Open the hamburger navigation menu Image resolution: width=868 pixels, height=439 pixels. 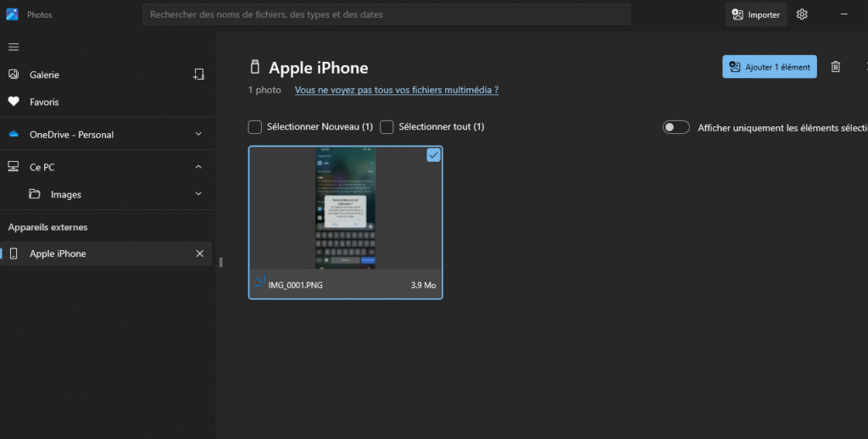click(x=14, y=47)
